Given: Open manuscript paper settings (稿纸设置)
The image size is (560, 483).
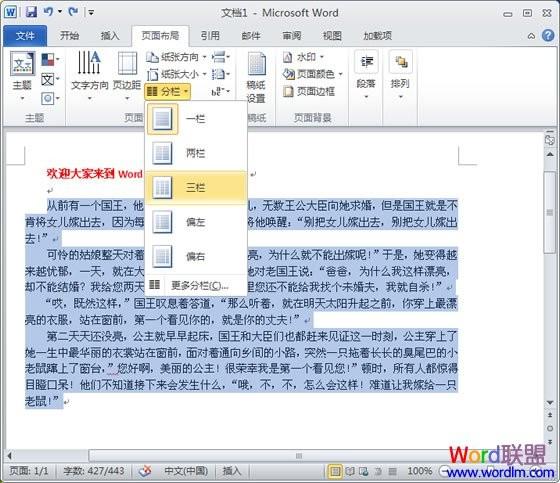Looking at the screenshot, I should pos(256,78).
